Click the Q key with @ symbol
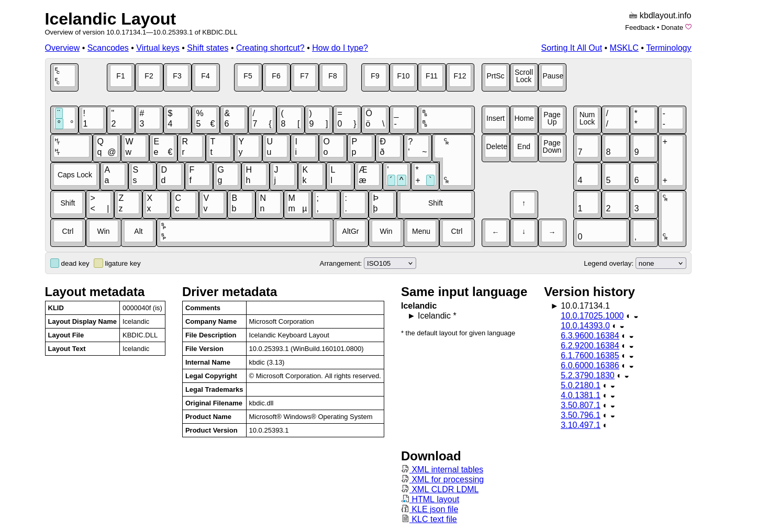Screen dimensions: 779x532 [x=106, y=147]
